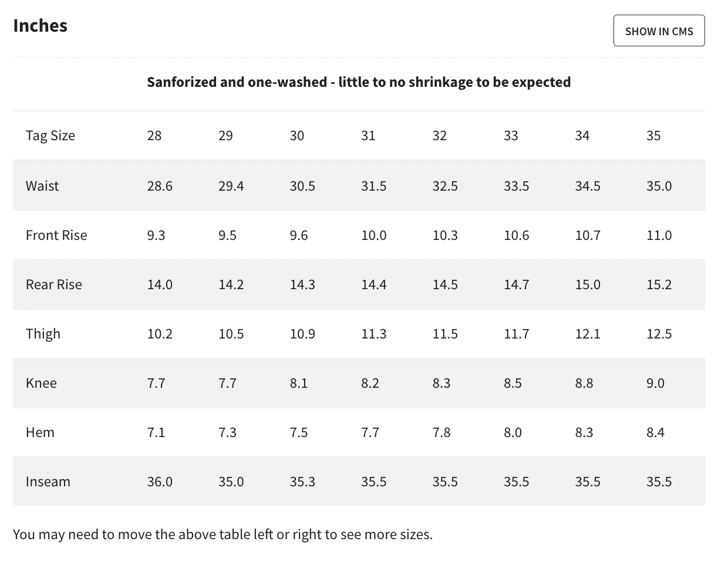The image size is (728, 562).
Task: Click the Sanforized and one-washed shrinkage note
Action: pos(359,82)
